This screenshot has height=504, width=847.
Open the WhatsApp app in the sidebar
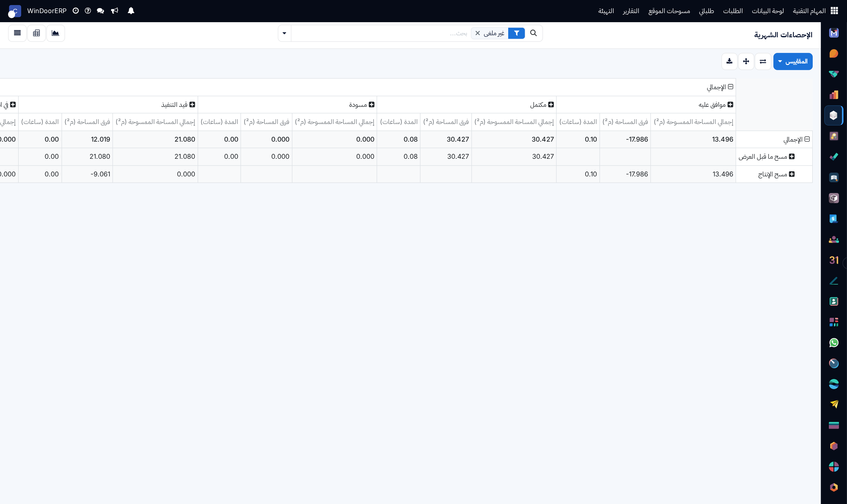[x=833, y=343]
